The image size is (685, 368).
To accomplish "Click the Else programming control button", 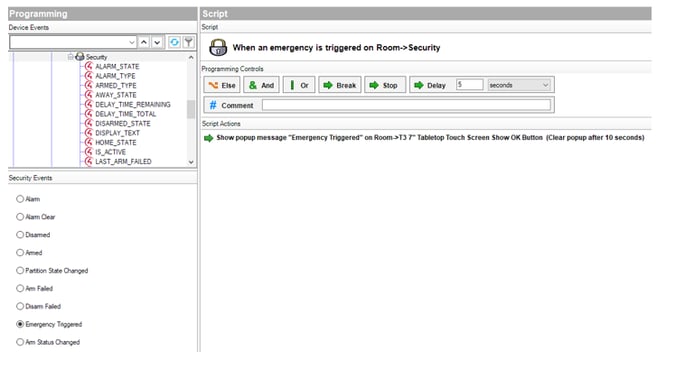I will [x=222, y=85].
